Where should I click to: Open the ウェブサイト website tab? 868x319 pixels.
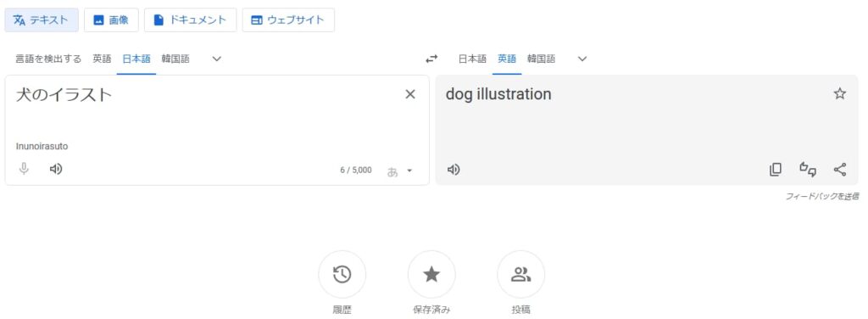point(288,20)
